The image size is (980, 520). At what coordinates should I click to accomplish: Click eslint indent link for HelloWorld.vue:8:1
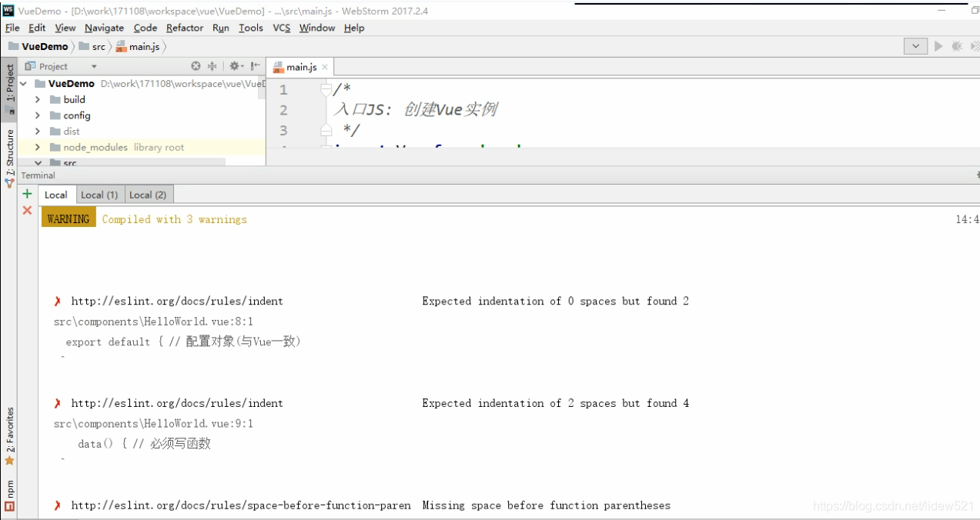(177, 301)
